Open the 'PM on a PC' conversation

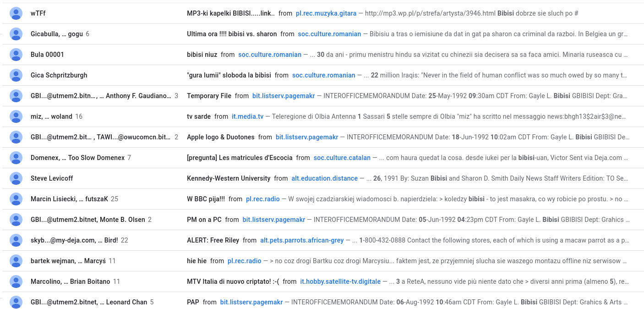tap(204, 220)
